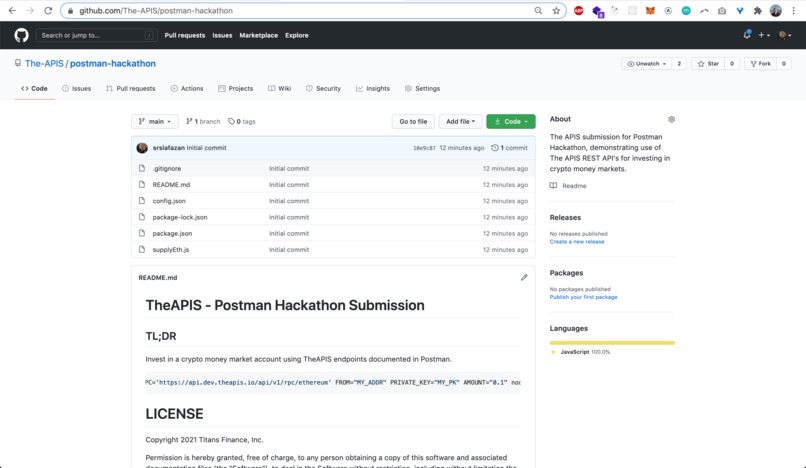Image resolution: width=806 pixels, height=468 pixels.
Task: Open Issues in the top navigation
Action: tap(222, 35)
